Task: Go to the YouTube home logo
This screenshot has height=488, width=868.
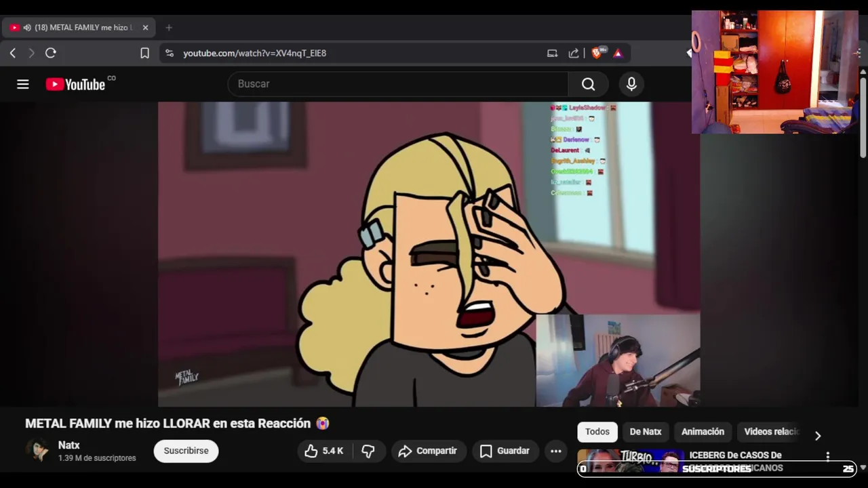Action: pyautogui.click(x=75, y=84)
